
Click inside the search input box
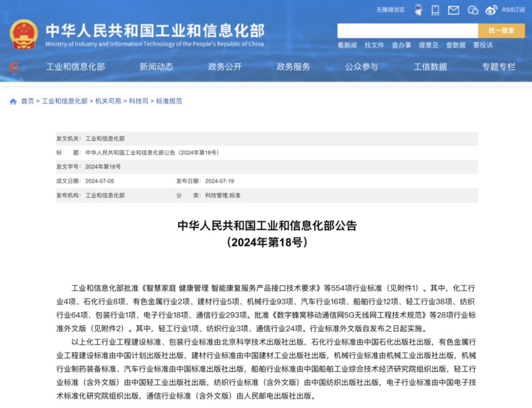pyautogui.click(x=404, y=31)
